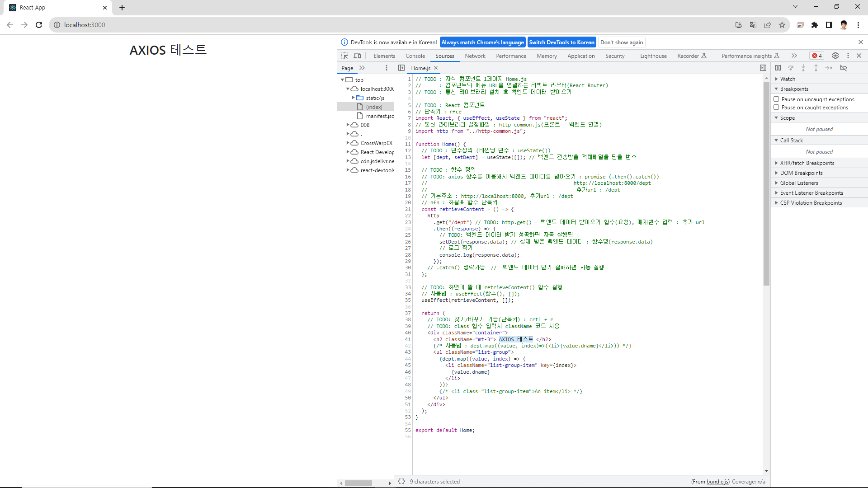Close the Home.js file tab

pyautogui.click(x=436, y=68)
